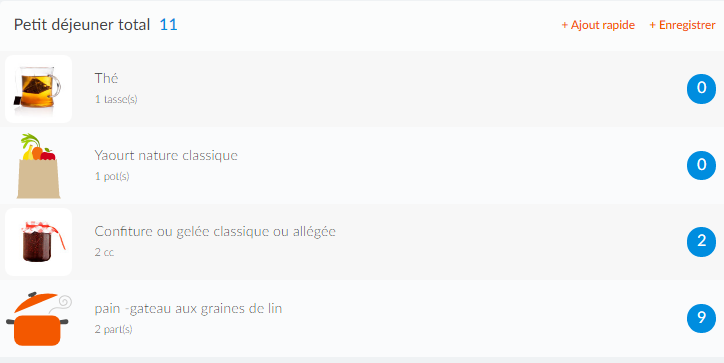Click the blue 9 points badge for pain-gateau
Image resolution: width=724 pixels, height=363 pixels.
(x=701, y=318)
